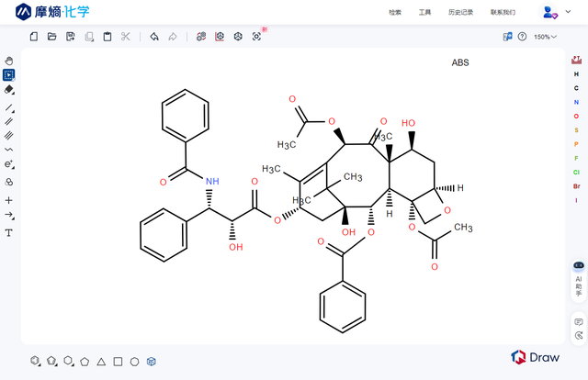This screenshot has width=588, height=380.
Task: Select the I iodine atom
Action: pos(576,200)
